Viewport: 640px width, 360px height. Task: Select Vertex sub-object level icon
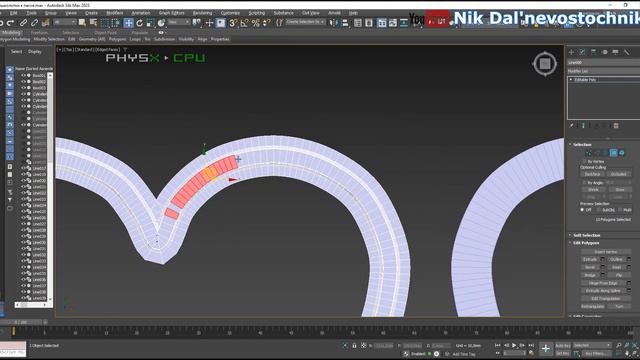click(589, 153)
